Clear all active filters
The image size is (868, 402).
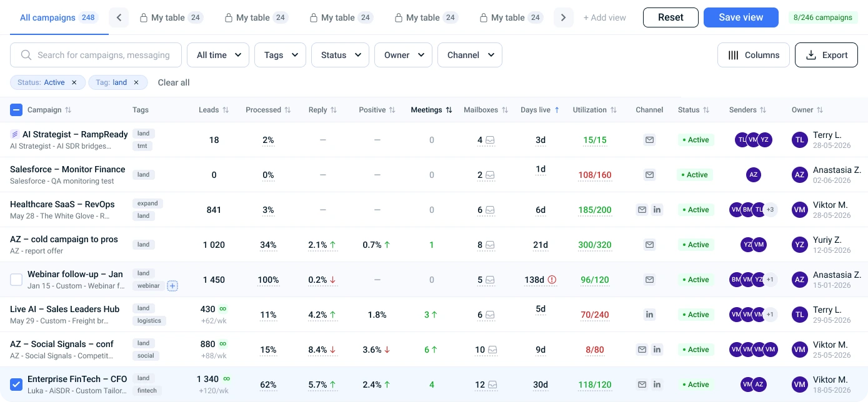(174, 82)
